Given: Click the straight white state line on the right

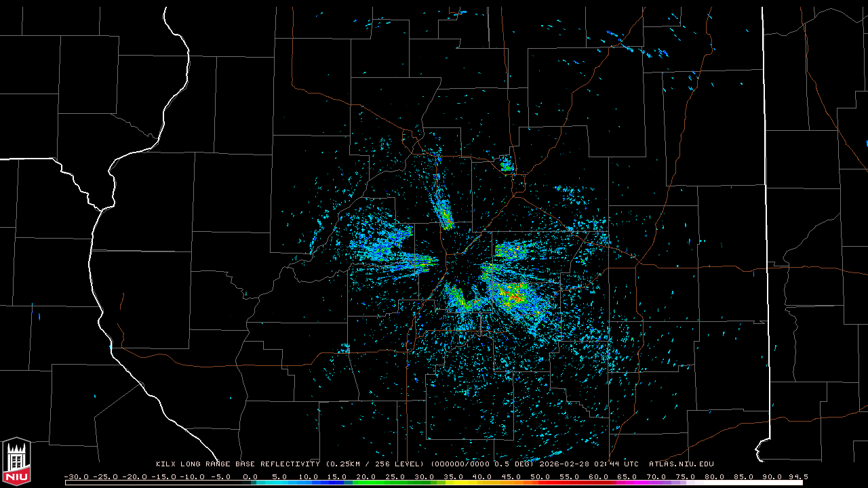Looking at the screenshot, I should click(x=767, y=203).
